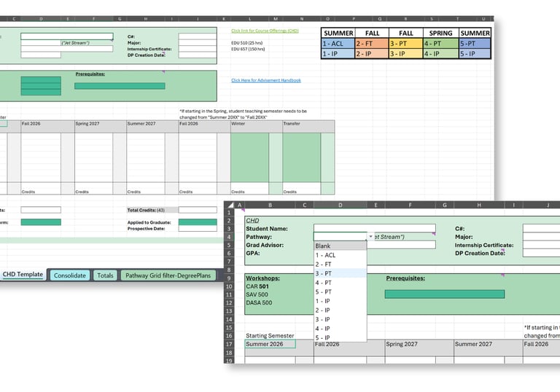The height and width of the screenshot is (392, 560).
Task: Open the Course Offerings (CHD) link
Action: pos(265,31)
